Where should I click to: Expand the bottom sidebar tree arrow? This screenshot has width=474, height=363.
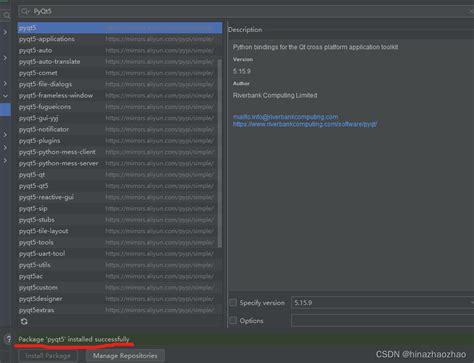click(x=5, y=161)
